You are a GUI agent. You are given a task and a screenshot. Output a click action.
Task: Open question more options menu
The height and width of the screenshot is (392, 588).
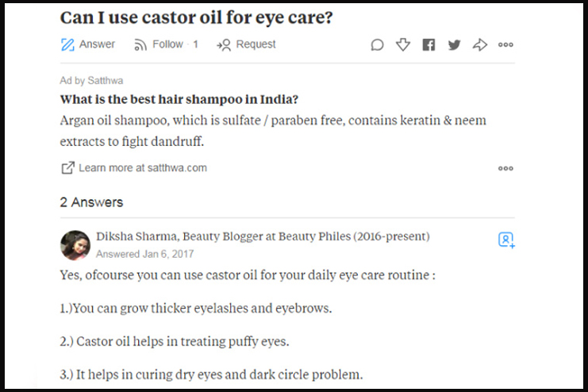[505, 44]
